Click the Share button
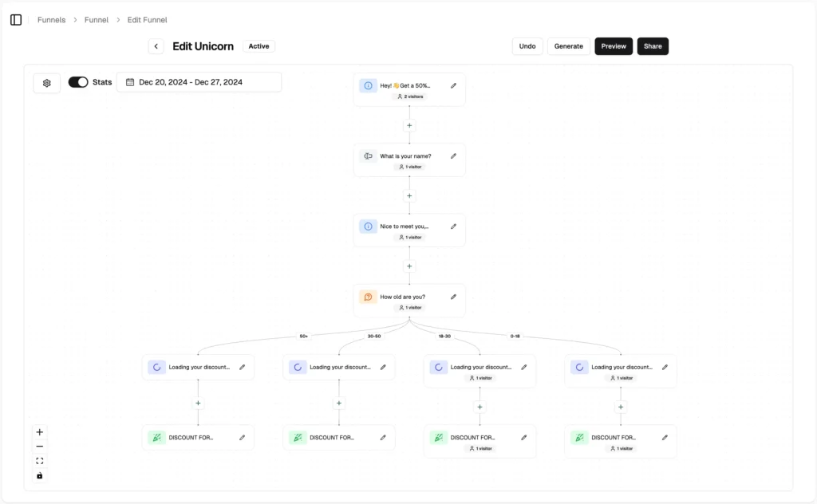Viewport: 817px width, 504px height. click(653, 46)
